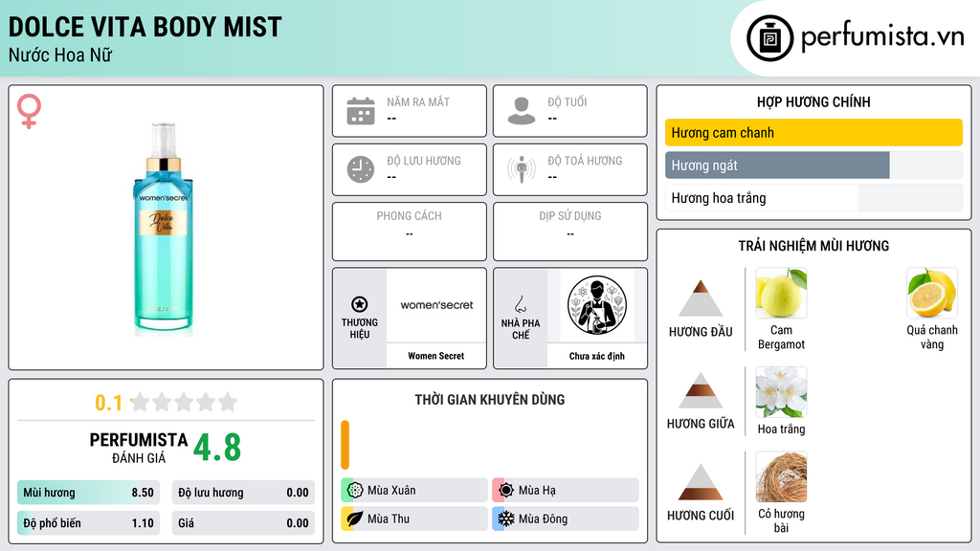Screen dimensions: 980x551
Task: Click the star badge Thương Hiệu icon
Action: [360, 304]
